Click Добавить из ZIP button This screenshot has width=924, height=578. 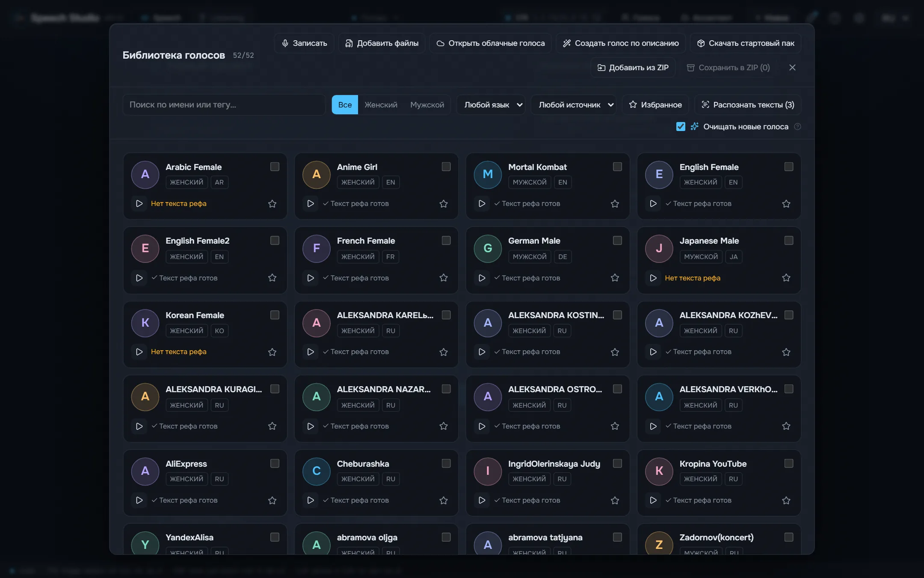tap(633, 68)
